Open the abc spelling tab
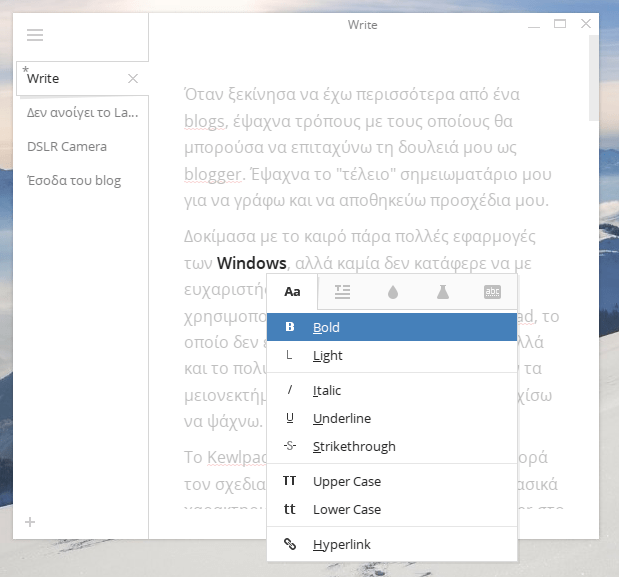 pos(492,292)
